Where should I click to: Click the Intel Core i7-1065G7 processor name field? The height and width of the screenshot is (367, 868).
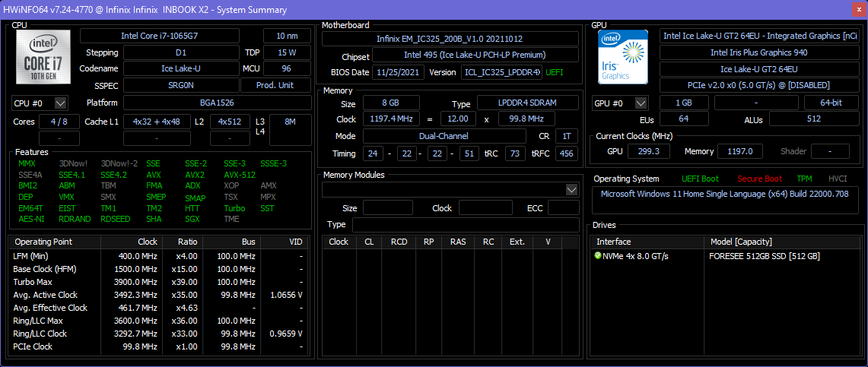click(160, 36)
